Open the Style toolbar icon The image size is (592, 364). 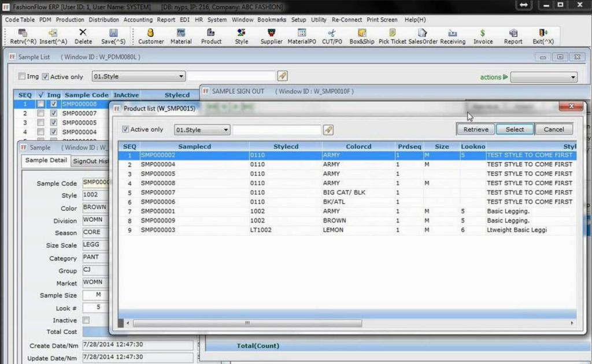pyautogui.click(x=241, y=33)
